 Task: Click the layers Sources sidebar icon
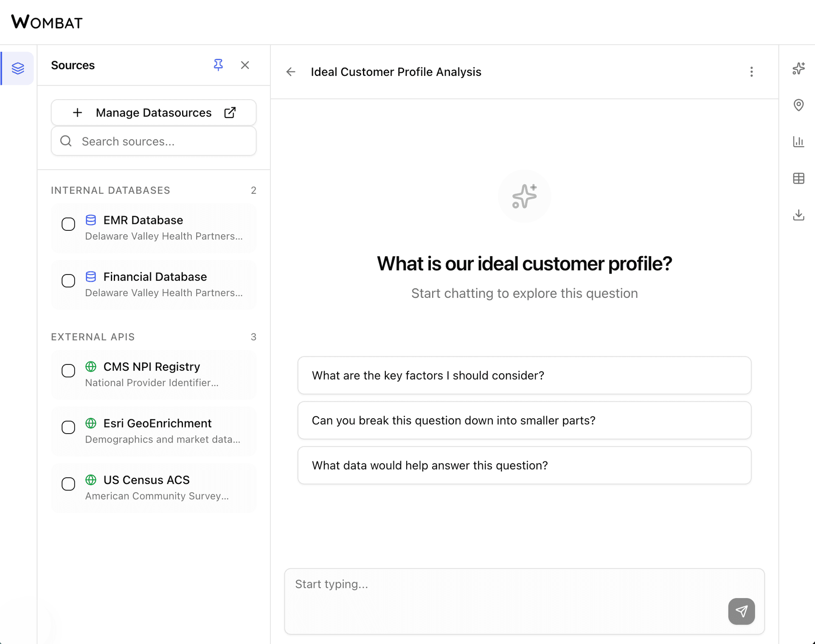18,68
